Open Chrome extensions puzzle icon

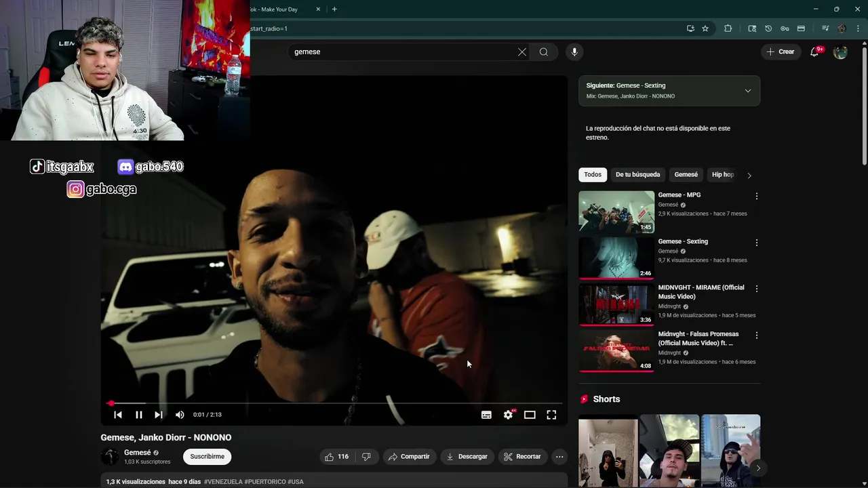[x=728, y=28]
